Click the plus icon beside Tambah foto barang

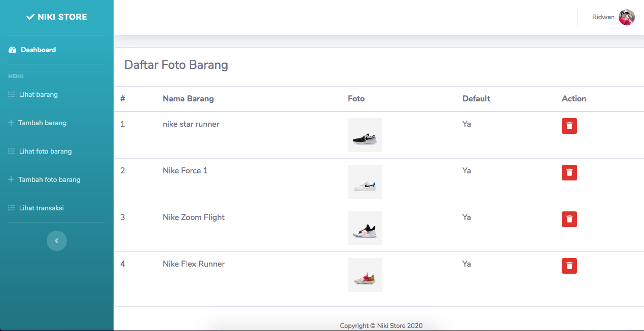(11, 179)
